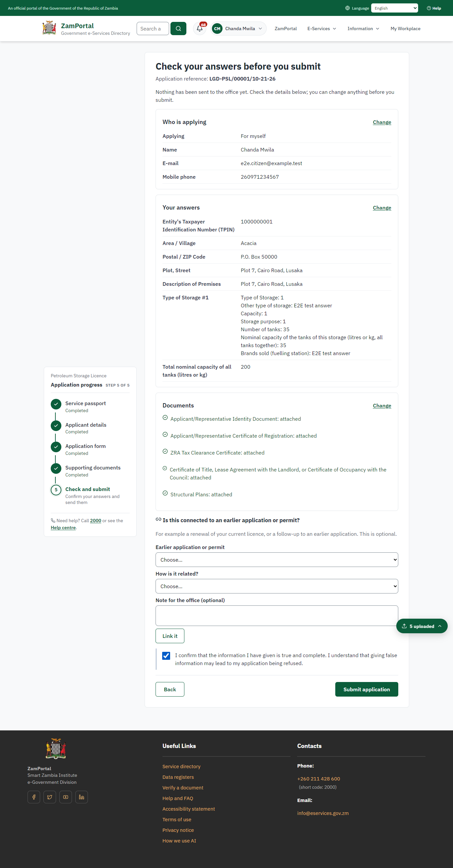Expand the 5 uploaded panel
453x868 pixels.
(421, 626)
